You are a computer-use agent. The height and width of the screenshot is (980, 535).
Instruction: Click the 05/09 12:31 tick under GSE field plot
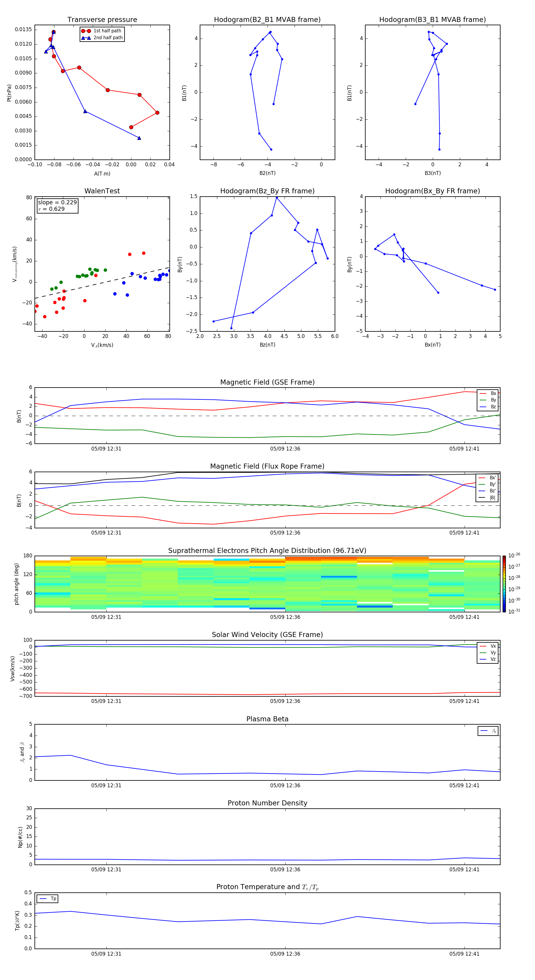tap(106, 449)
